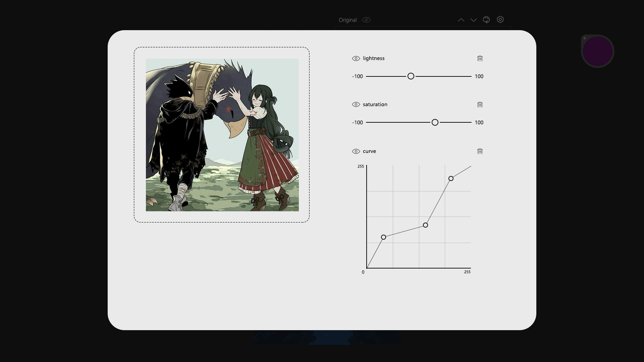Screen dimensions: 644x362
Task: Toggle lightness visibility eye
Action: tap(356, 58)
